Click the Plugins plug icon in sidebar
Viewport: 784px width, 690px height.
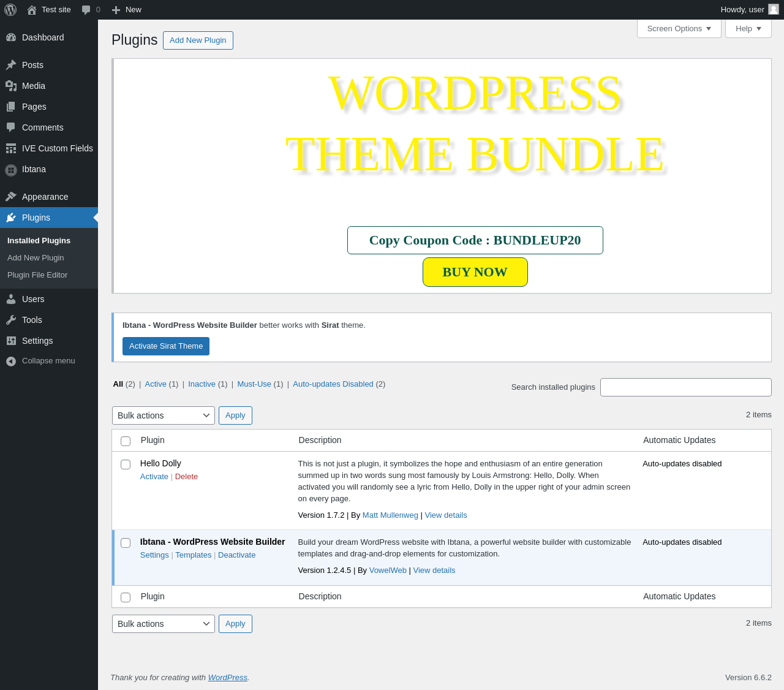point(11,218)
